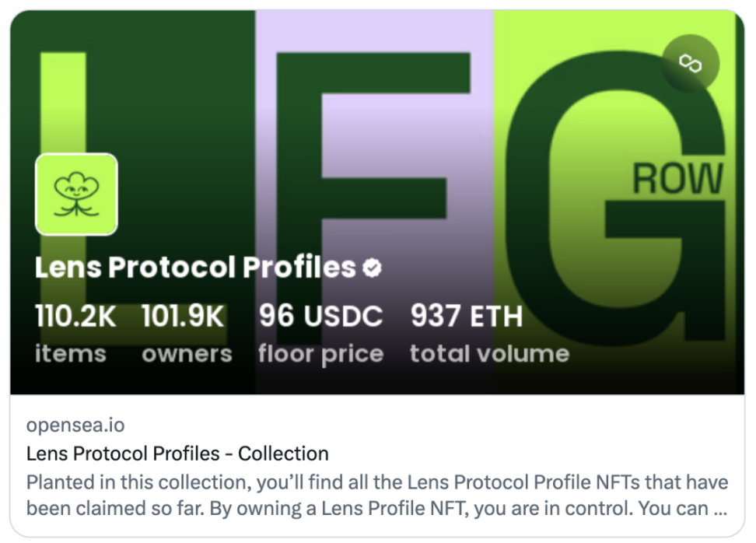Image resolution: width=756 pixels, height=543 pixels.
Task: Click the "items" stat label
Action: 70,354
